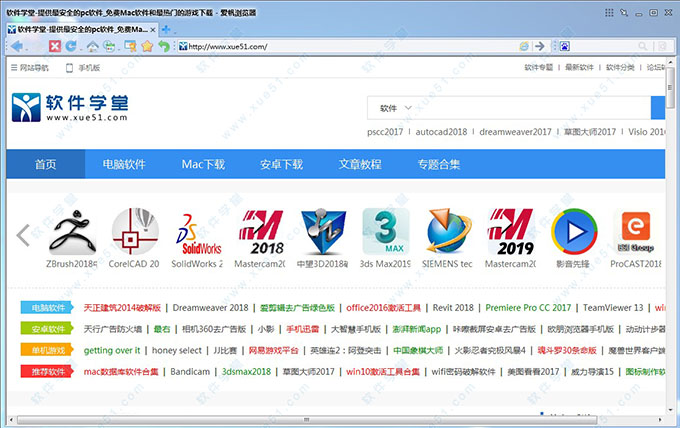
Task: Stop loading with the red X icon
Action: [x=55, y=46]
